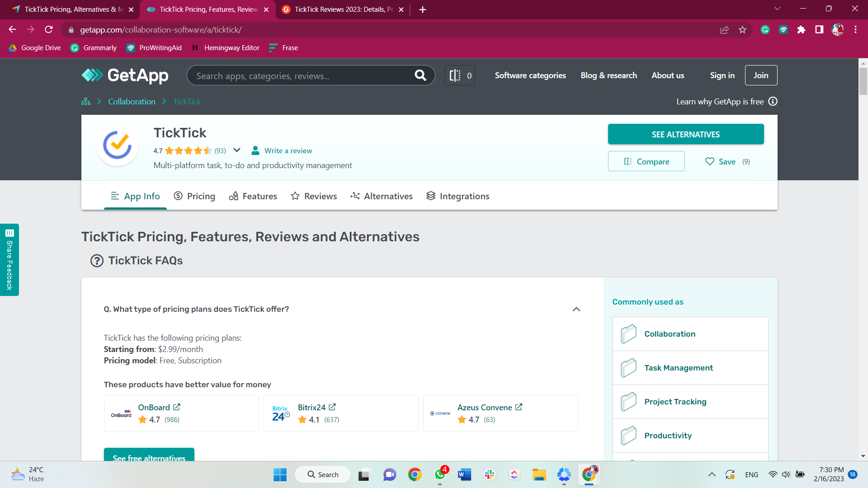Viewport: 868px width, 488px height.
Task: Click the external link icon next to Bitrix24
Action: 332,407
